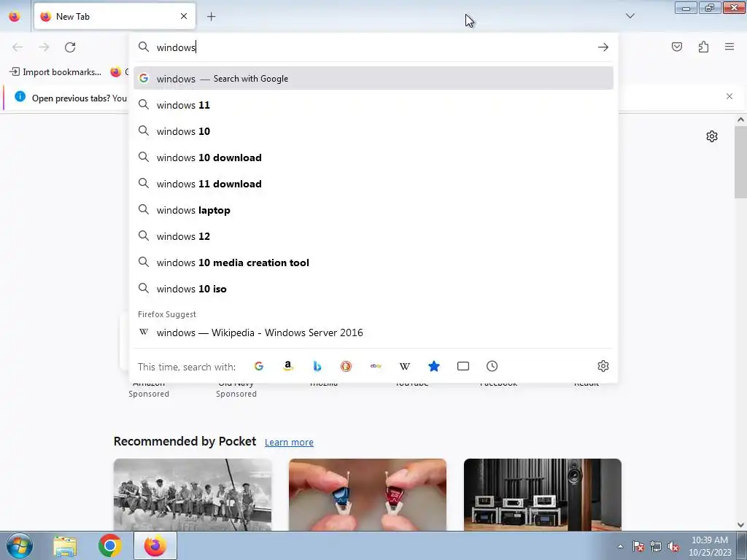
Task: Open search settings gear in dropdown
Action: (x=603, y=366)
